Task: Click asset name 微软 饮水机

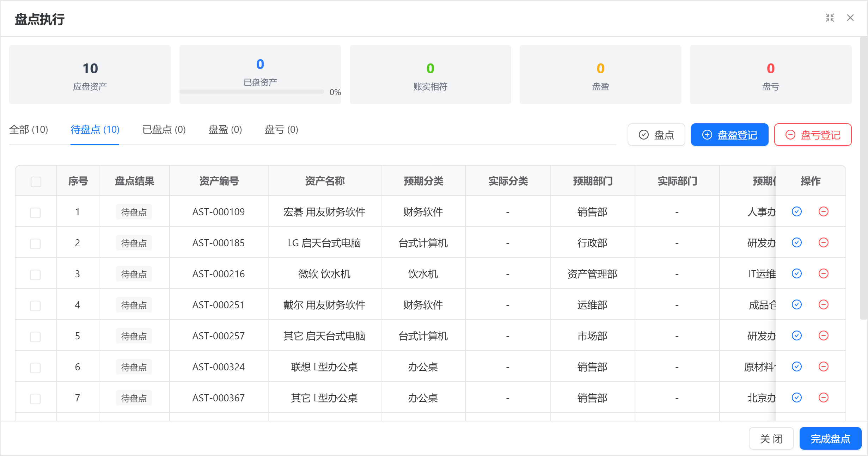Action: [324, 274]
